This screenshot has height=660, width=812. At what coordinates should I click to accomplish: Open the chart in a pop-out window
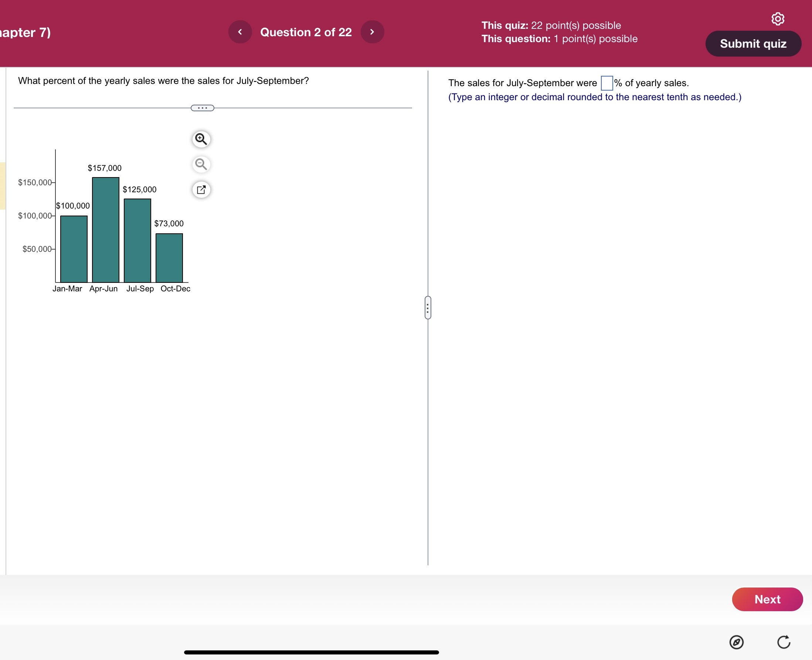point(201,189)
